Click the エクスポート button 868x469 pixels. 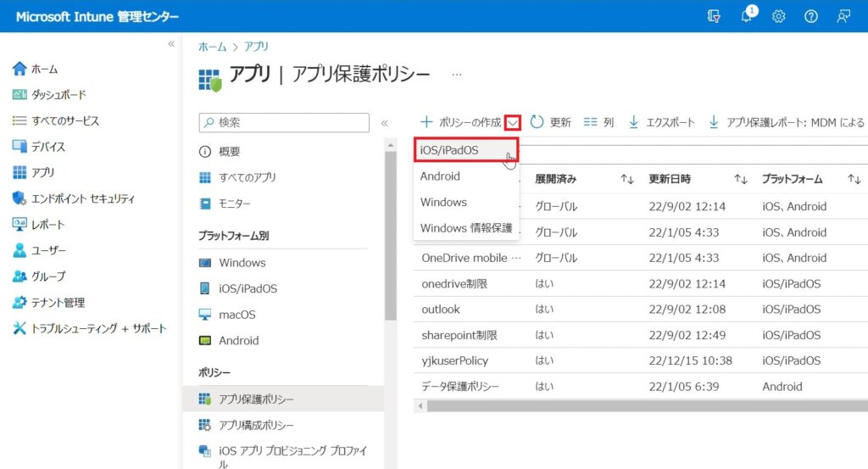(x=661, y=122)
